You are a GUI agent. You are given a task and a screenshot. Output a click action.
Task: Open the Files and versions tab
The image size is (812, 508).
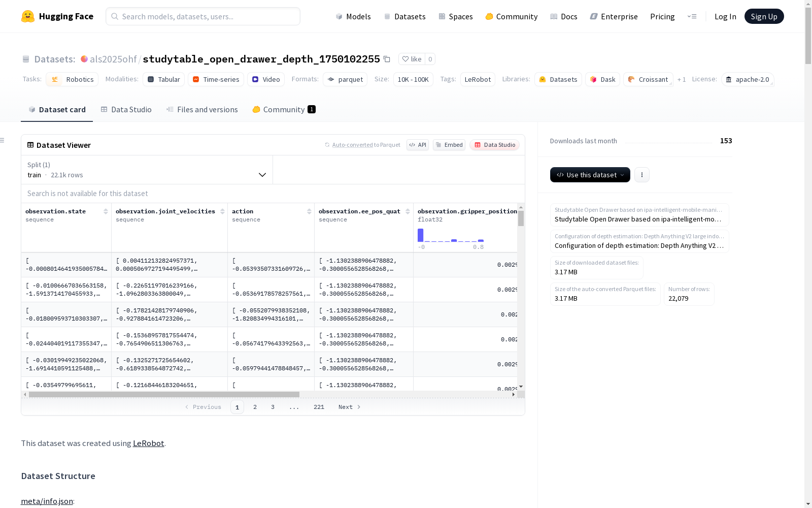pos(202,110)
